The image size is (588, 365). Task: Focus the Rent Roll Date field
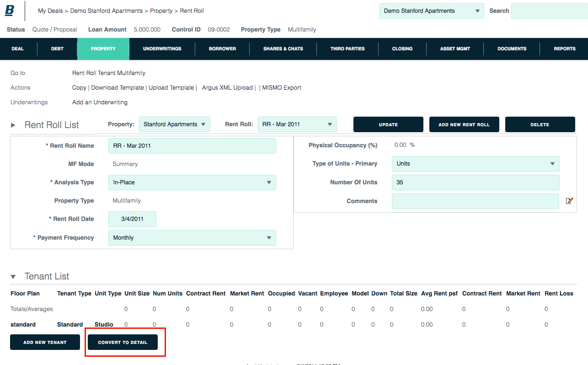[x=132, y=219]
